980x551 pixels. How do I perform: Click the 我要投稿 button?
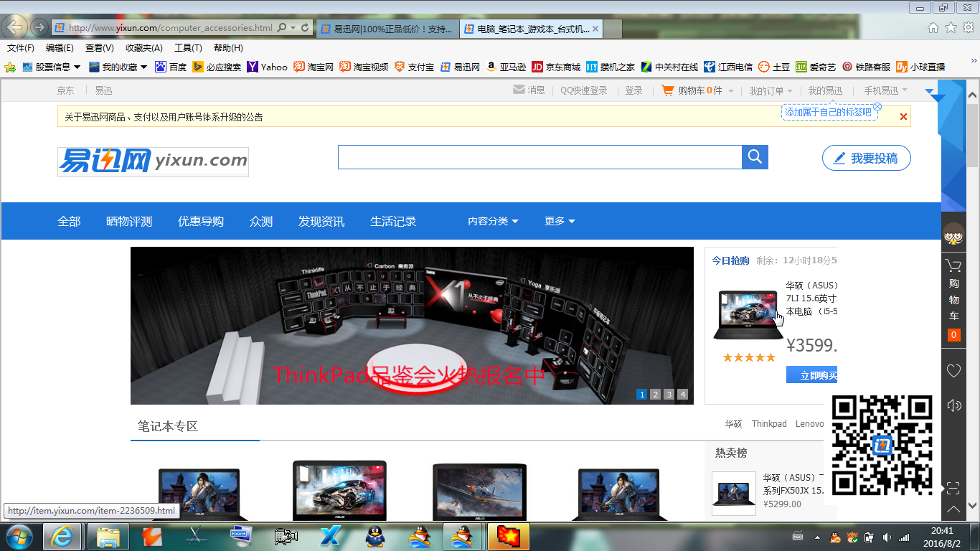(866, 158)
